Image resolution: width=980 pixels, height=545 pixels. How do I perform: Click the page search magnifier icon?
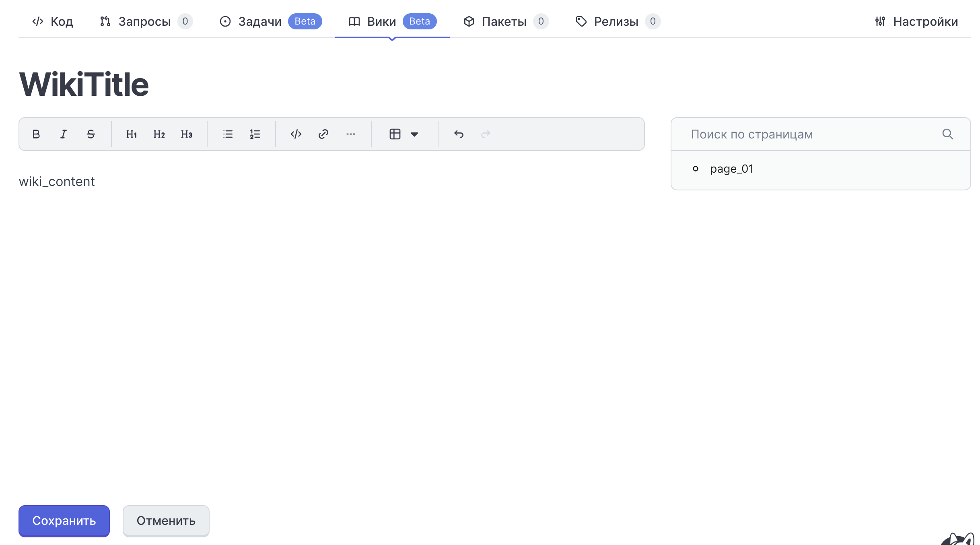coord(948,134)
